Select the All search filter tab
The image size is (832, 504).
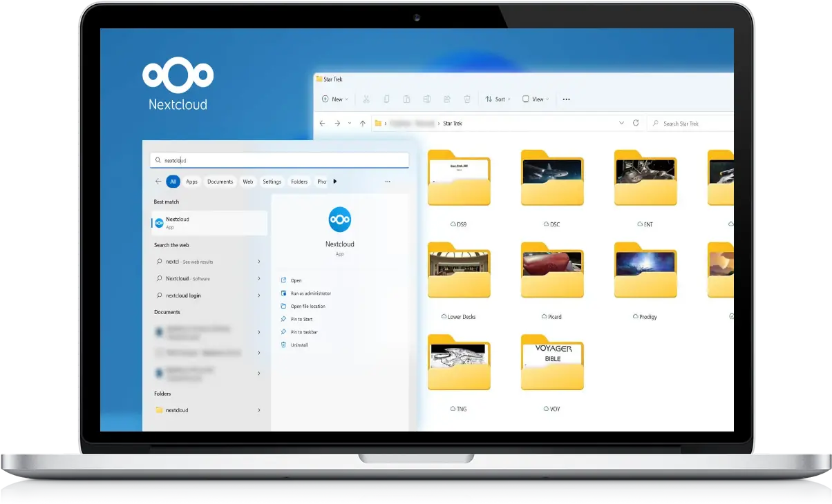click(x=173, y=182)
